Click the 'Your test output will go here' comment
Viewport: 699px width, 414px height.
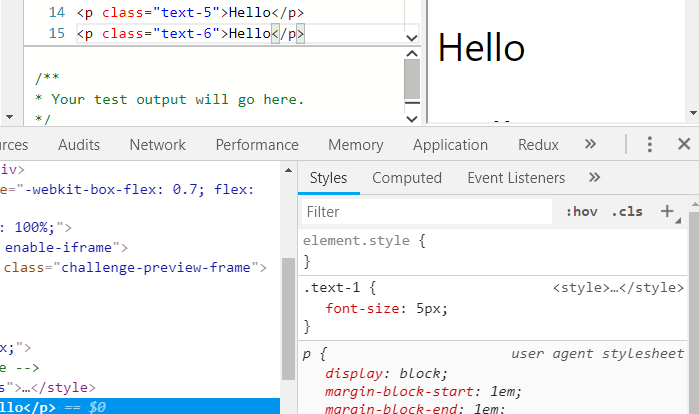pyautogui.click(x=169, y=99)
